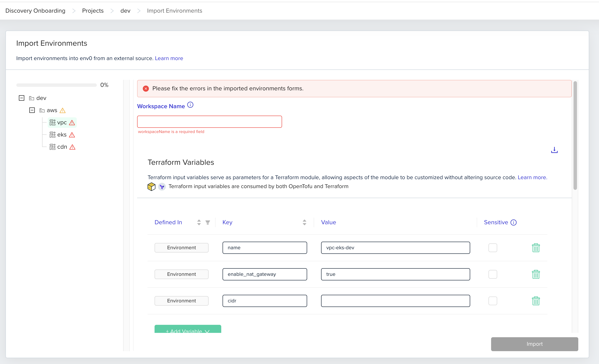Click the download variables icon

(x=554, y=150)
